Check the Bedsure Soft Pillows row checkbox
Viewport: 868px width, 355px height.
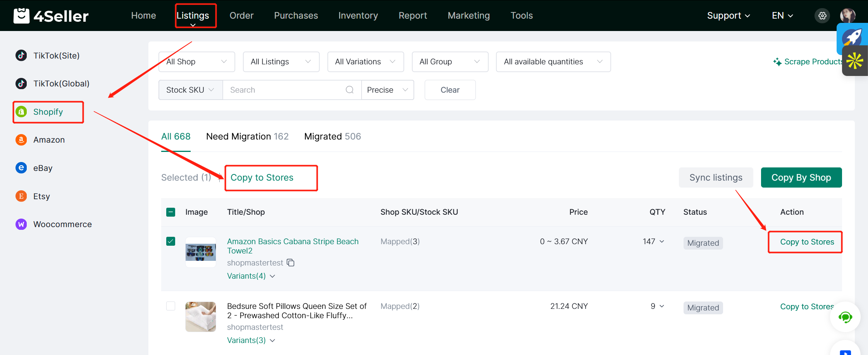coord(170,306)
